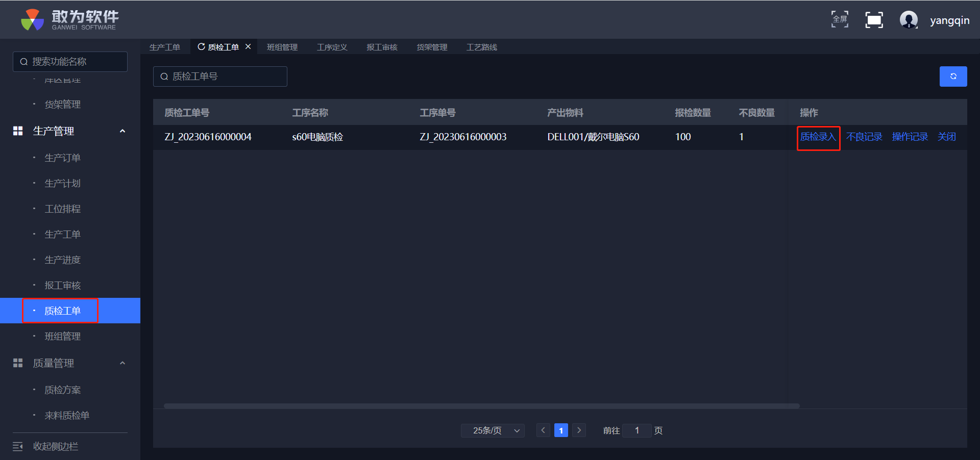Collapse sidebar via 收起侧边栏 icon
980x460 pixels.
[x=18, y=447]
